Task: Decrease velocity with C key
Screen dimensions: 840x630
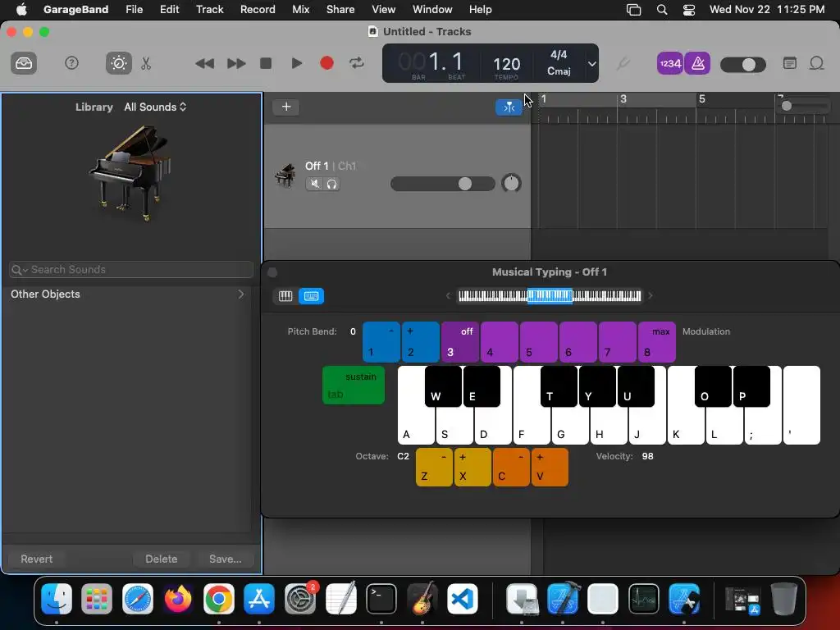Action: tap(511, 467)
